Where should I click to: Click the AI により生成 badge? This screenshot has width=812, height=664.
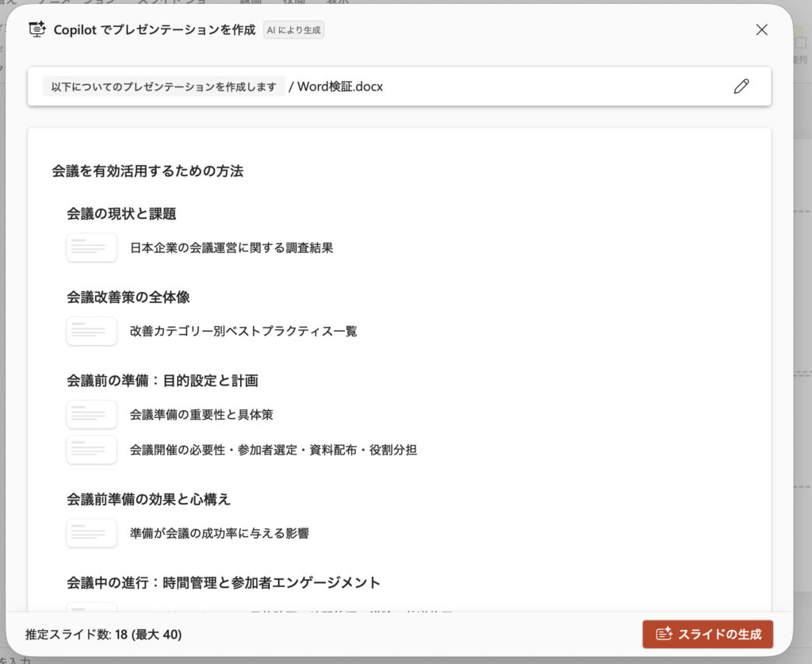tap(293, 30)
